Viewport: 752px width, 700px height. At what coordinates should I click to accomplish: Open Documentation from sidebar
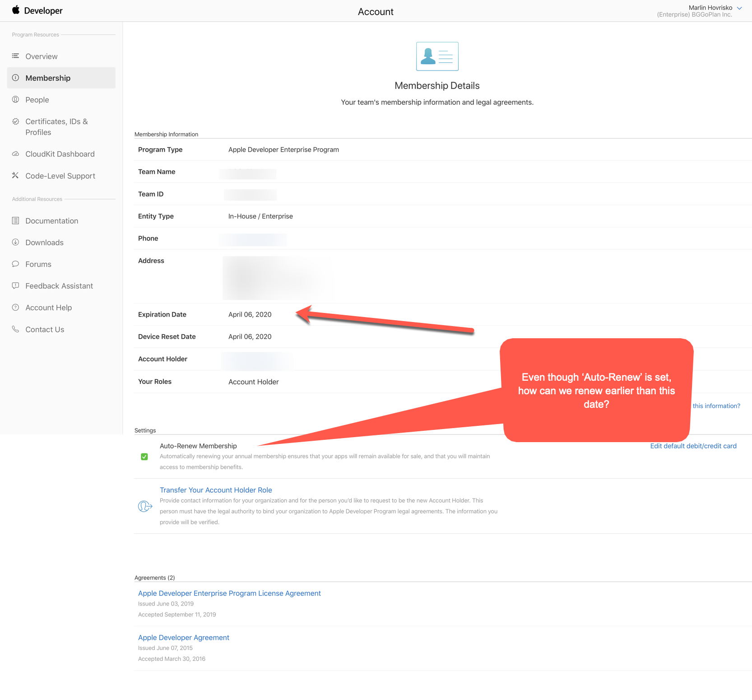52,220
